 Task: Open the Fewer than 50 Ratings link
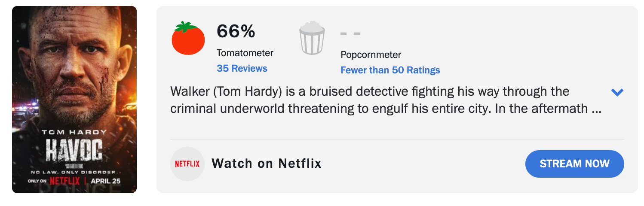tap(390, 70)
